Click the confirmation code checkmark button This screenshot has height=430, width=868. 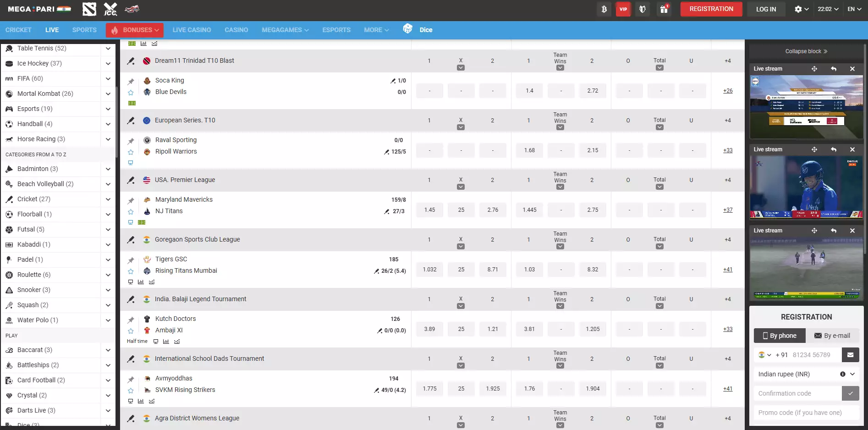pos(851,393)
